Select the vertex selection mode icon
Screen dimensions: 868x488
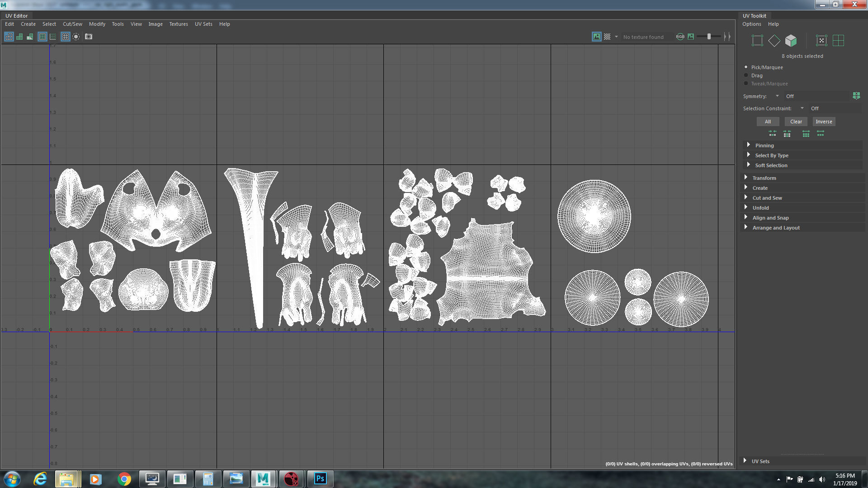757,41
